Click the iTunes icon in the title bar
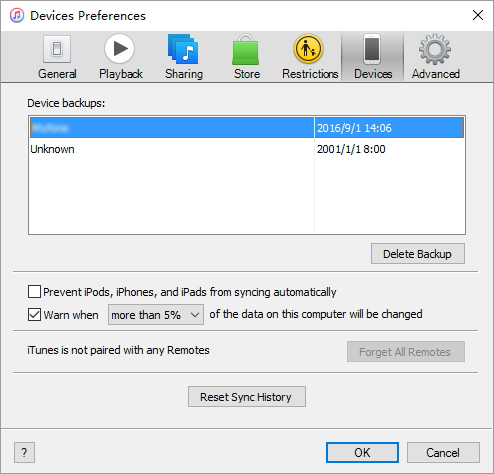Screen dimensions: 494x474 point(17,15)
